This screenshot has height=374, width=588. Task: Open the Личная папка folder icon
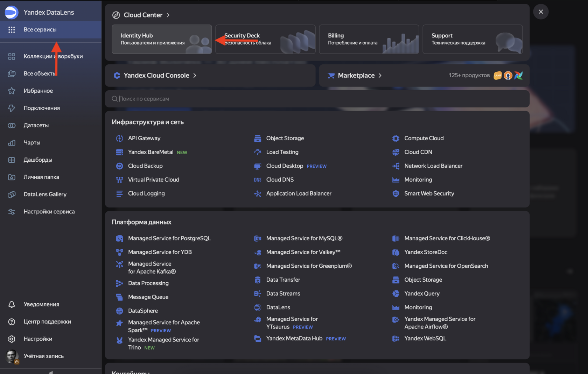pyautogui.click(x=12, y=177)
